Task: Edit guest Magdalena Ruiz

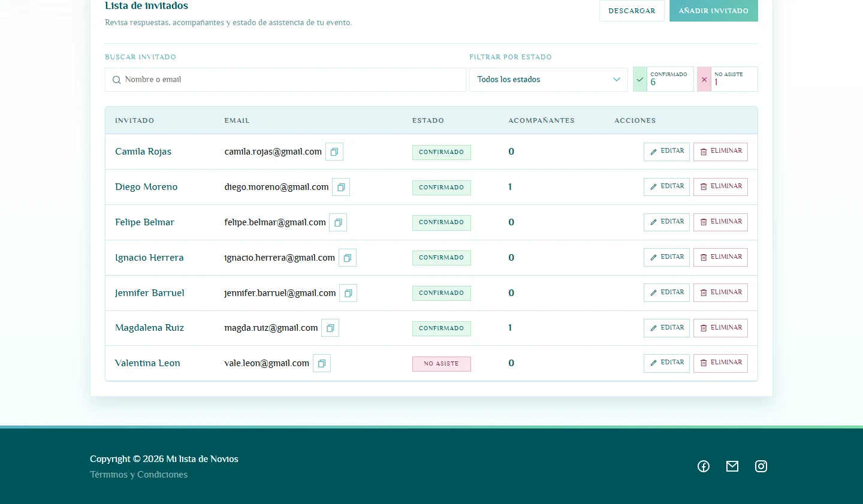Action: tap(666, 328)
